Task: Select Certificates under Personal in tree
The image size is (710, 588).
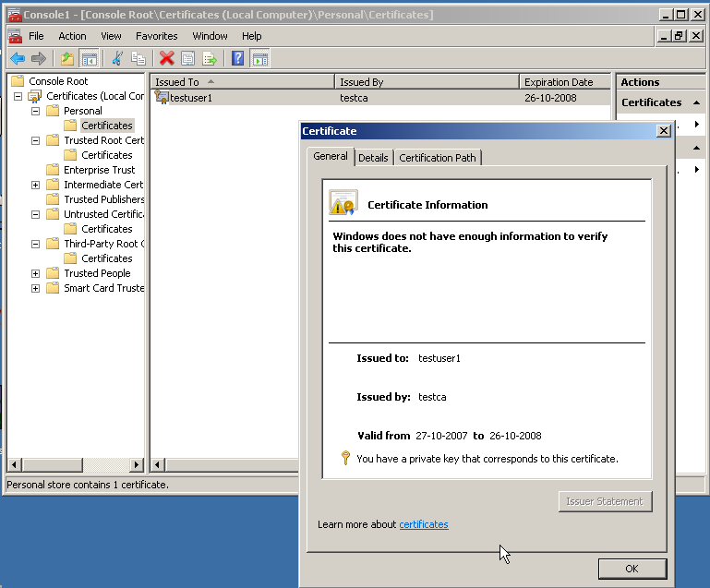Action: [x=107, y=126]
